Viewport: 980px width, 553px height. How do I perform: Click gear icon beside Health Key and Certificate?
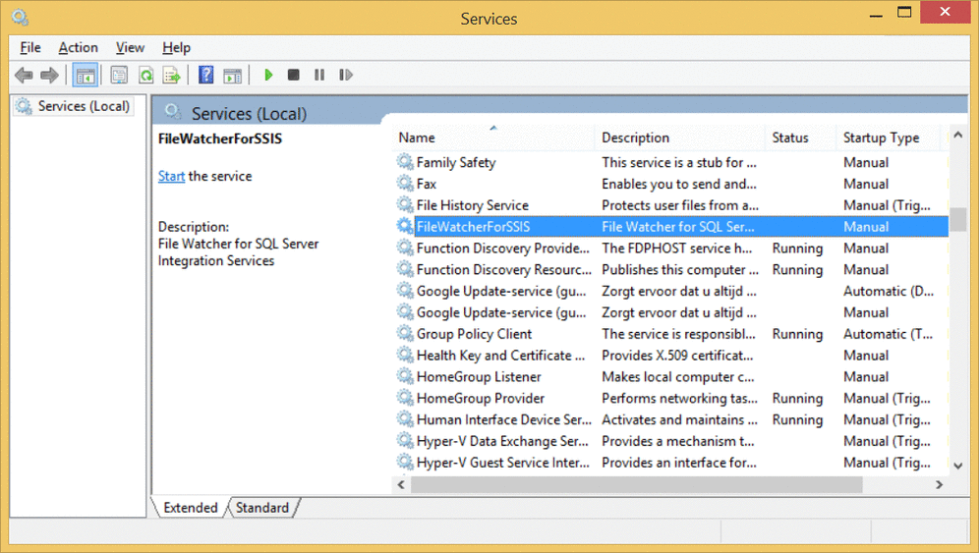405,355
